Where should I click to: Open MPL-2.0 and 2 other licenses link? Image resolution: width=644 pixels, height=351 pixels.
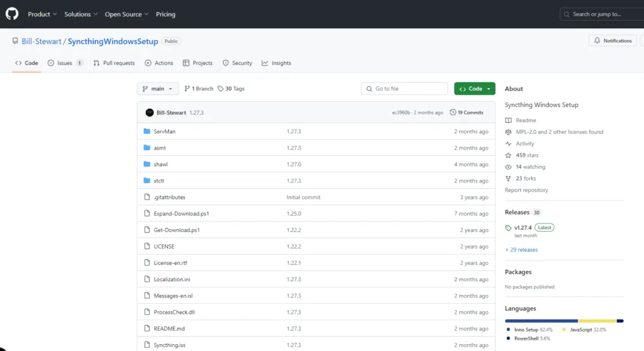pos(559,132)
